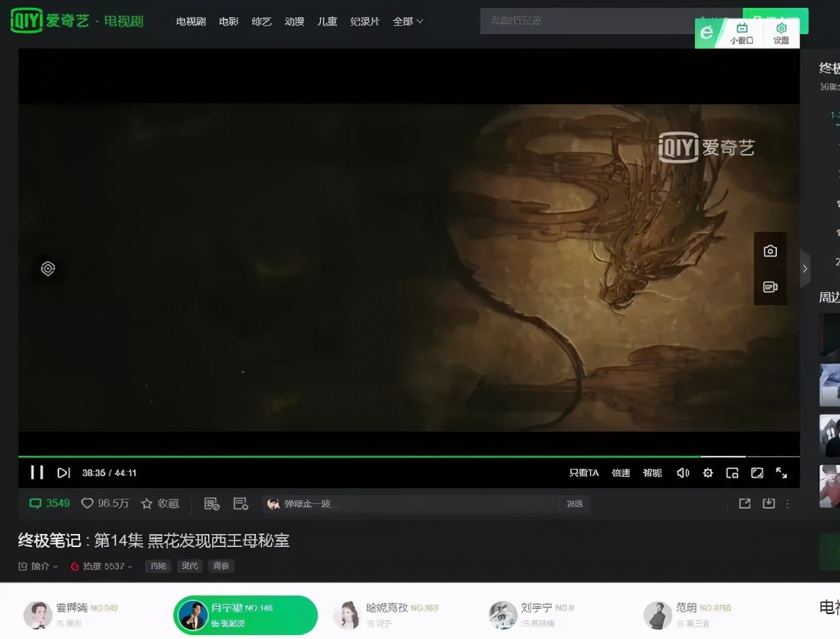Screen dimensions: 840x639
Task: Take a screenshot of the video
Action: coord(770,251)
